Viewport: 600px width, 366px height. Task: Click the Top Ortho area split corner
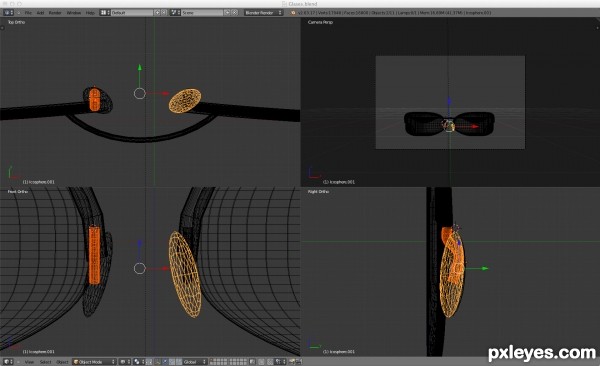click(2, 27)
